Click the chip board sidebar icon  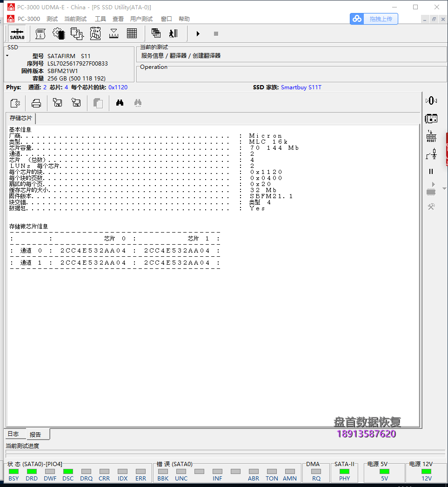click(431, 119)
